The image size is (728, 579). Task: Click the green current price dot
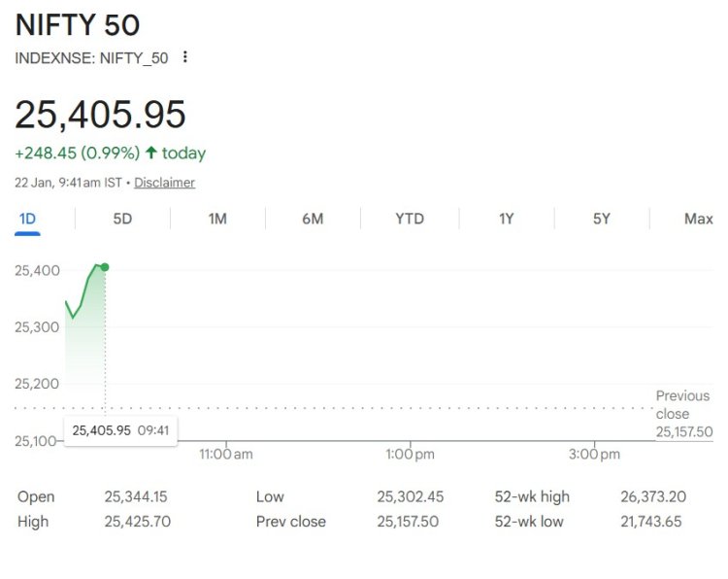coord(105,267)
